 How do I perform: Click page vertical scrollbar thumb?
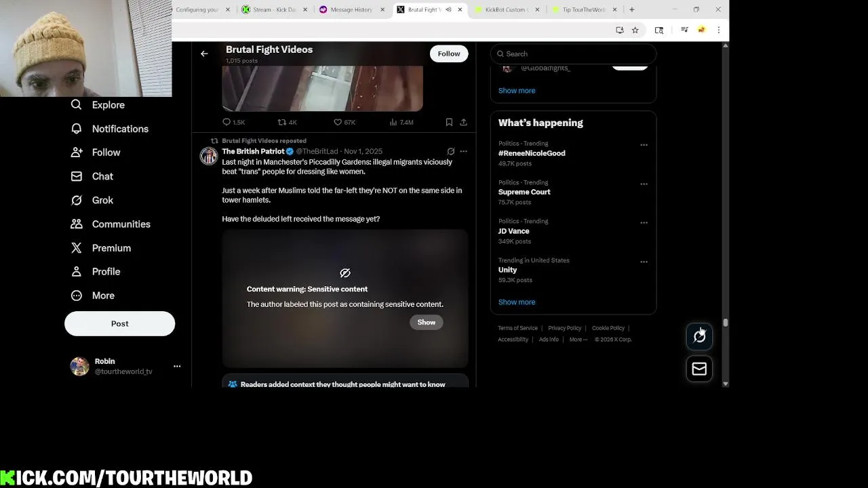point(726,323)
